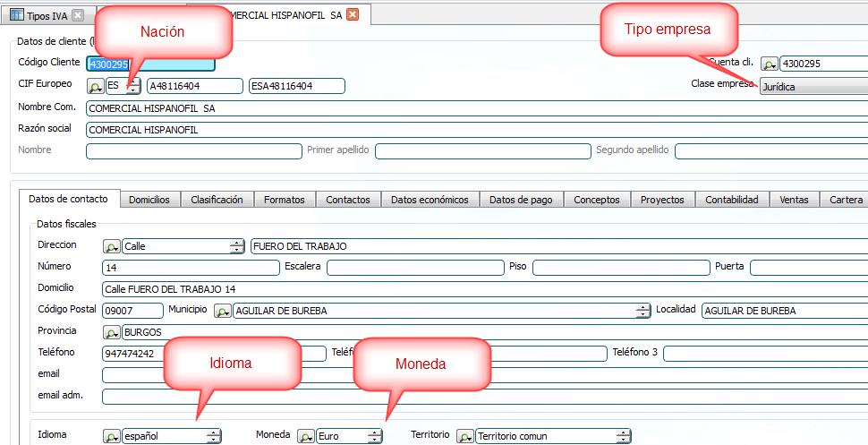Open the Cuenta cli. search icon

(769, 64)
